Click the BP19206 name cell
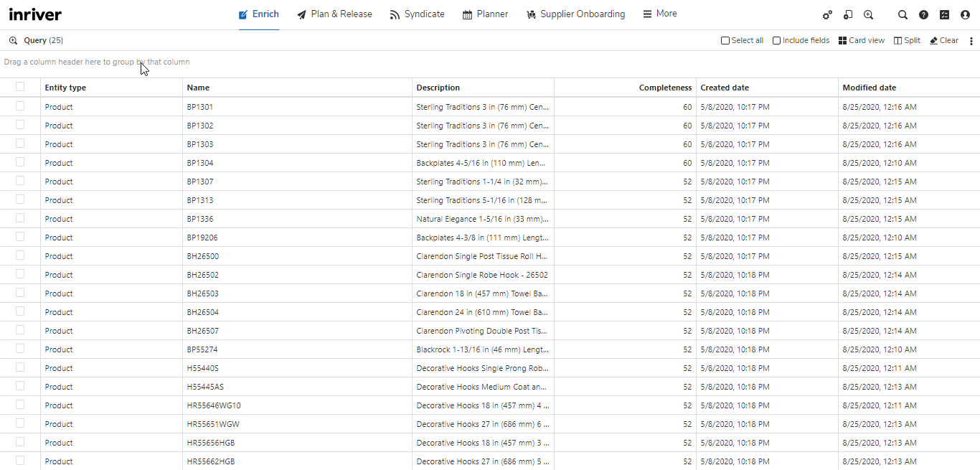 [x=297, y=238]
